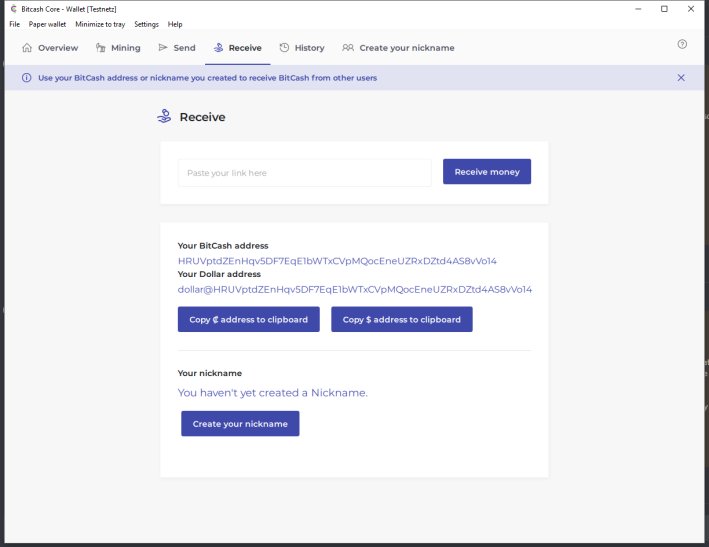Maximize the Bitcash Core window
Viewport: 709px width, 547px height.
pos(664,9)
